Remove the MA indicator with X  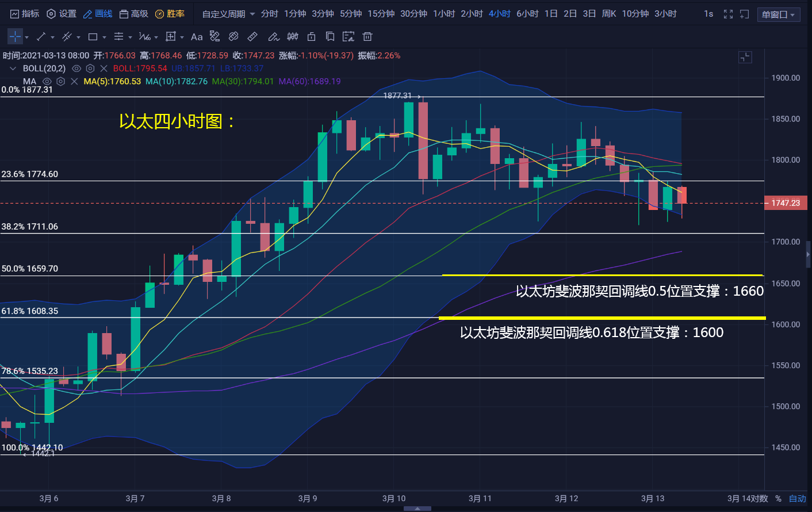tap(74, 82)
